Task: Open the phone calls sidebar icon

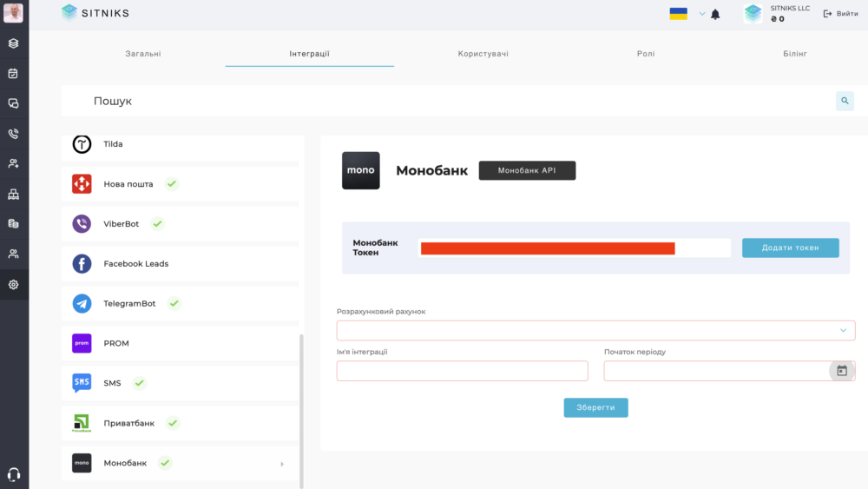Action: pyautogui.click(x=13, y=134)
